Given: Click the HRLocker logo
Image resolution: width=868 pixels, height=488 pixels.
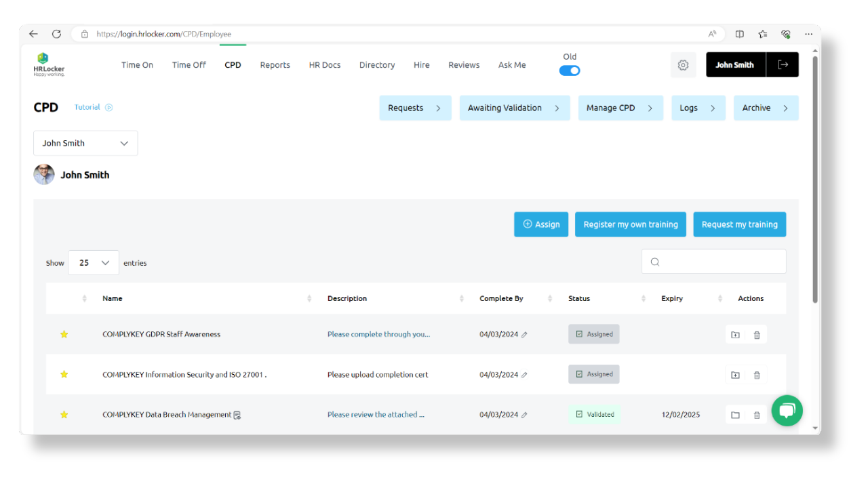Looking at the screenshot, I should pyautogui.click(x=48, y=64).
